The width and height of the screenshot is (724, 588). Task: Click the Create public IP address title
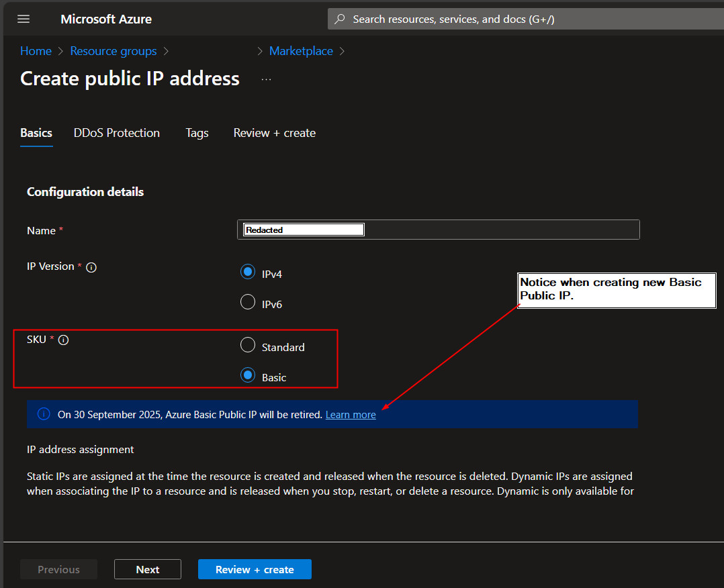pos(130,79)
